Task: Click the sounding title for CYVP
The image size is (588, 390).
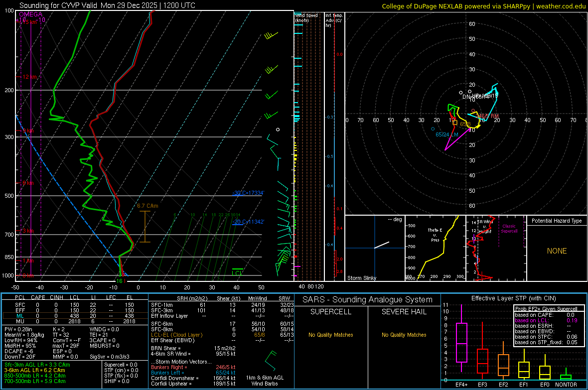Action: (x=107, y=5)
